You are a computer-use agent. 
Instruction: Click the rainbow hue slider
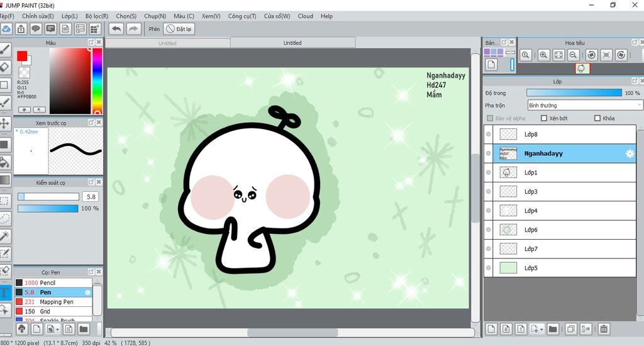97,81
